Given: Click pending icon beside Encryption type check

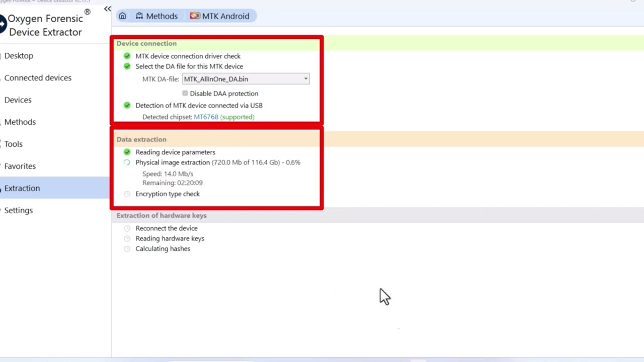Looking at the screenshot, I should coord(127,194).
